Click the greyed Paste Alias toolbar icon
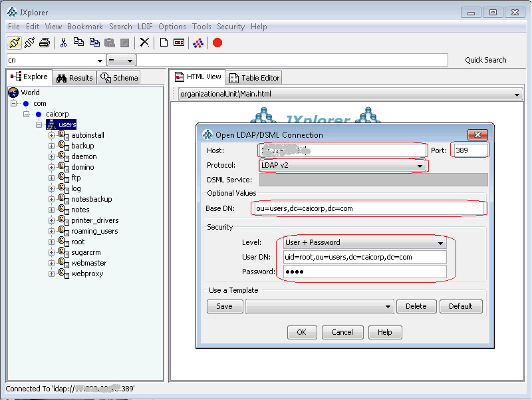The height and width of the screenshot is (400, 532). point(125,43)
